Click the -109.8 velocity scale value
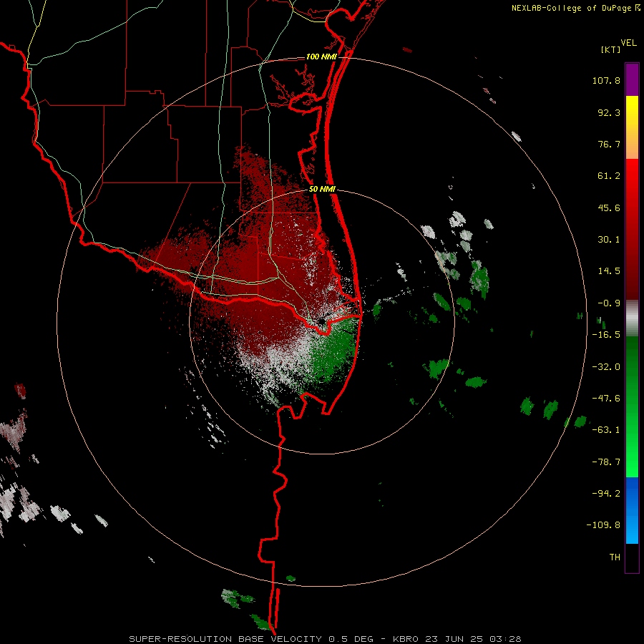This screenshot has height=644, width=644. [603, 525]
